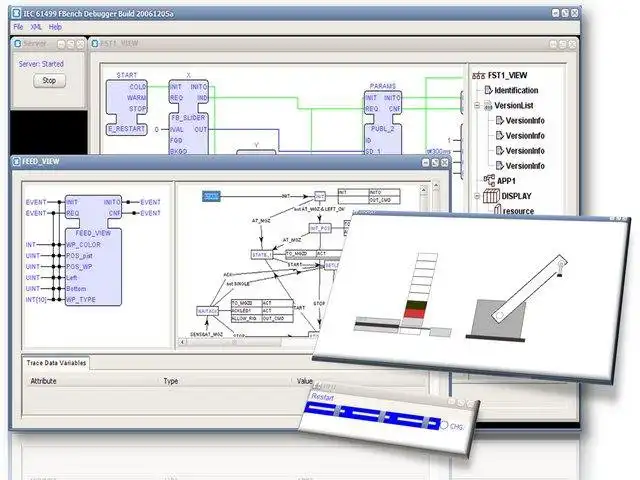Viewport: 640px width, 480px height.
Task: Toggle the CHG radio indicator
Action: 444,425
